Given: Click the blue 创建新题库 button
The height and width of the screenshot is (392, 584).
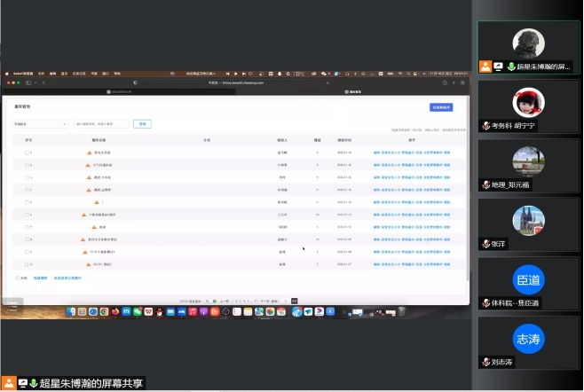Looking at the screenshot, I should pos(441,107).
